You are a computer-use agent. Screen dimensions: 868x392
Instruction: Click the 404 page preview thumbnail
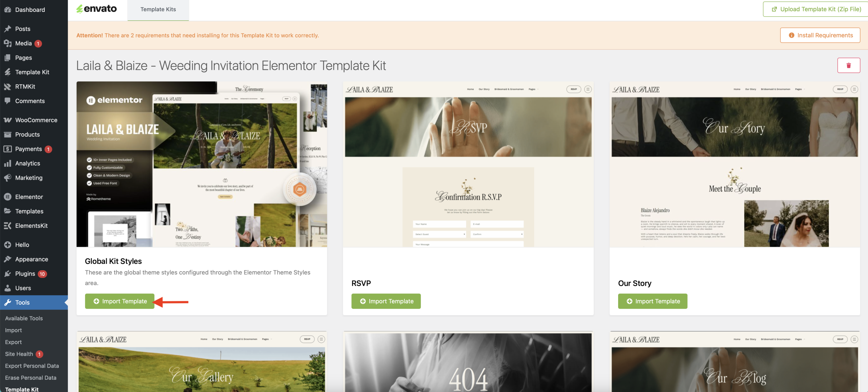[468, 361]
